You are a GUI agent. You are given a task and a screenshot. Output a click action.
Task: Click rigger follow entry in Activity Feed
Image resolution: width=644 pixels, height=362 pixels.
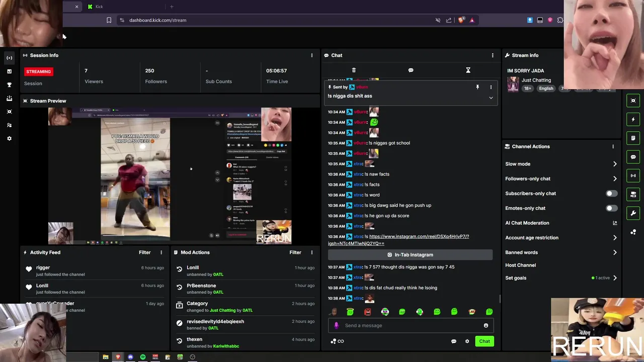point(95,271)
